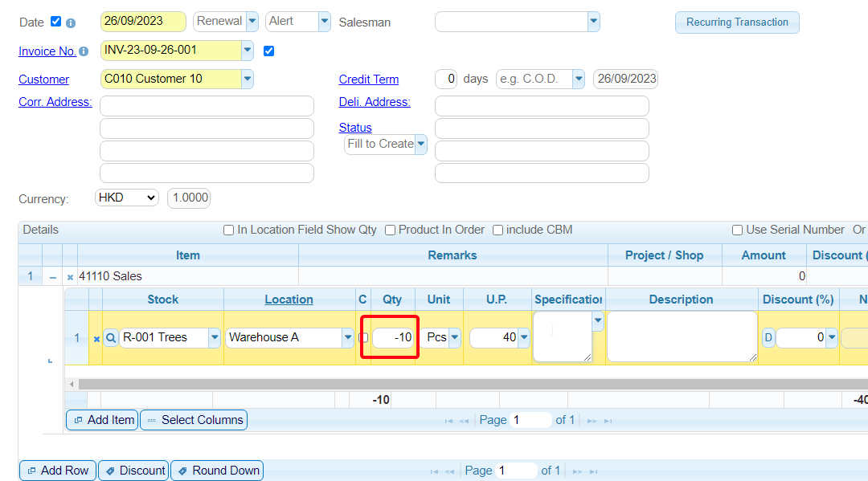Check the include CBM option
Viewport: 868px width, 481px height.
[497, 230]
